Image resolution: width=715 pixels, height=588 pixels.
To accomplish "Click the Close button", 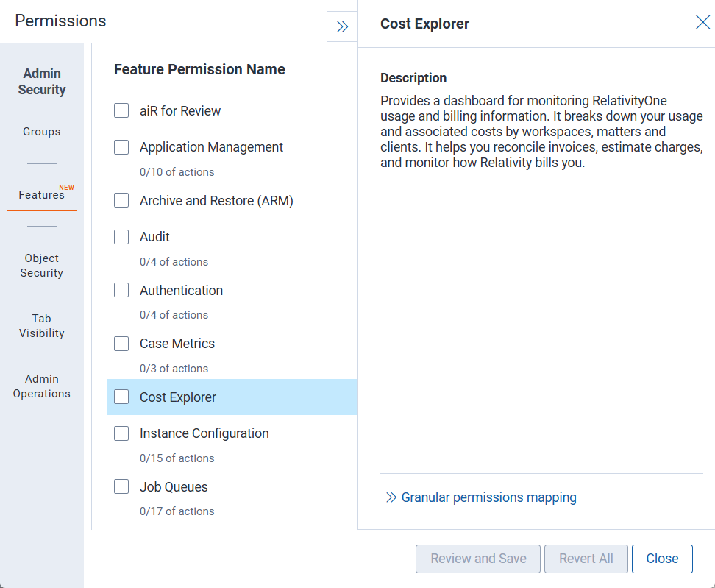I will pyautogui.click(x=662, y=559).
